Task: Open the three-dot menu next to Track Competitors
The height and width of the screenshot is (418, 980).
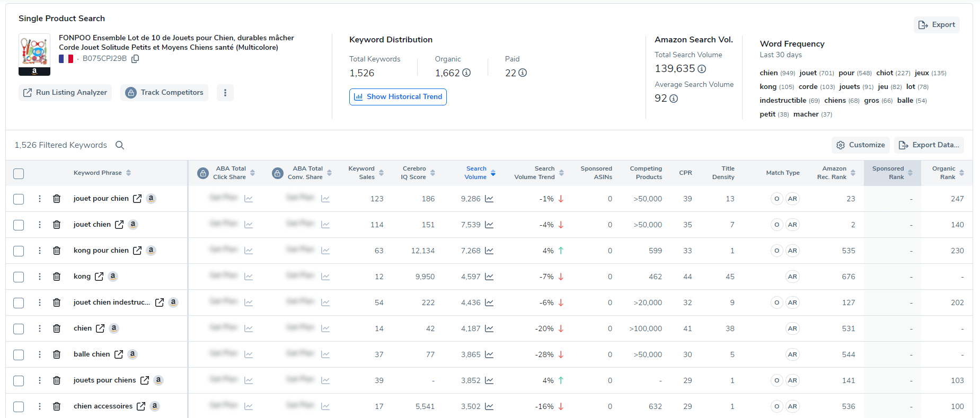Action: coord(225,93)
